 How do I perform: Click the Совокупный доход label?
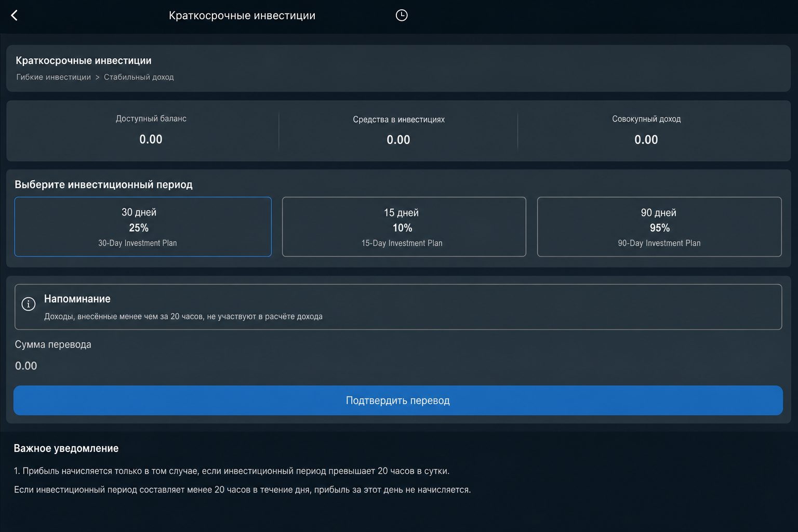[x=646, y=119]
